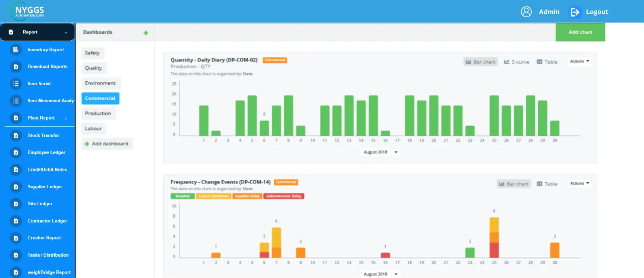Screen dimensions: 644x278
Task: Click the title 'Frequency - Change Events (DP-COM-14)'
Action: 220,182
